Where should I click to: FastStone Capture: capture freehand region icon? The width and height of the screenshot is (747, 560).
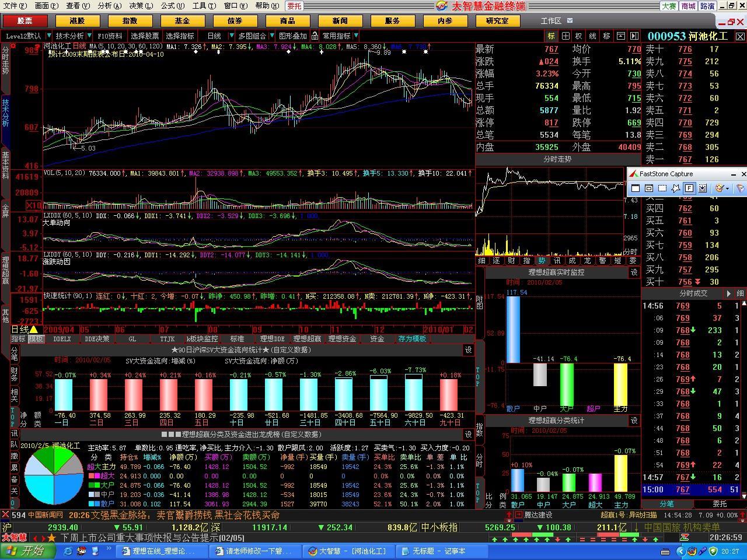click(x=675, y=188)
